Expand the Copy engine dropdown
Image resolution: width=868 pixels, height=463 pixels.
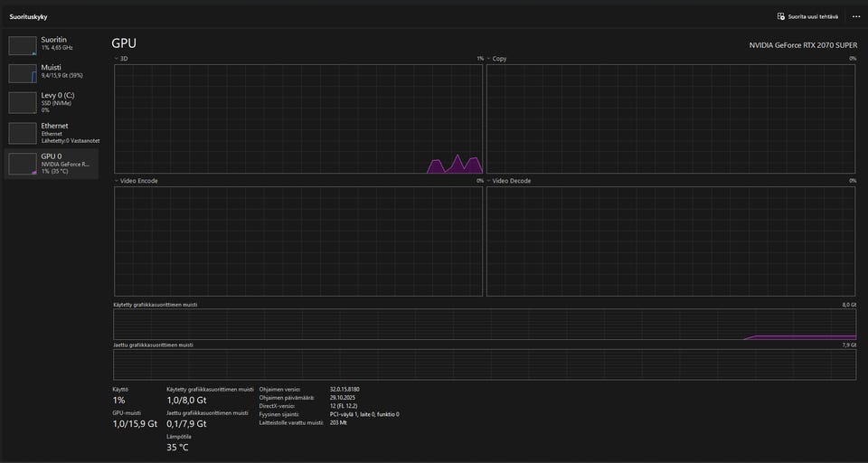pyautogui.click(x=489, y=59)
